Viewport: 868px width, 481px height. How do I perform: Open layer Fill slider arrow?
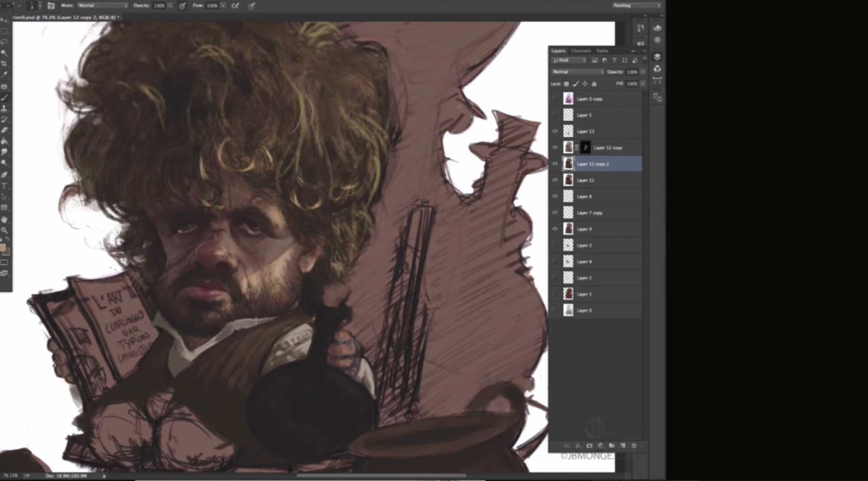tap(643, 84)
